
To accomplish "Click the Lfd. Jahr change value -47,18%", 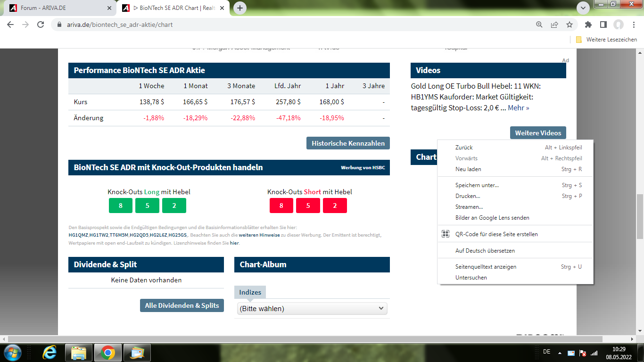I will coord(289,118).
